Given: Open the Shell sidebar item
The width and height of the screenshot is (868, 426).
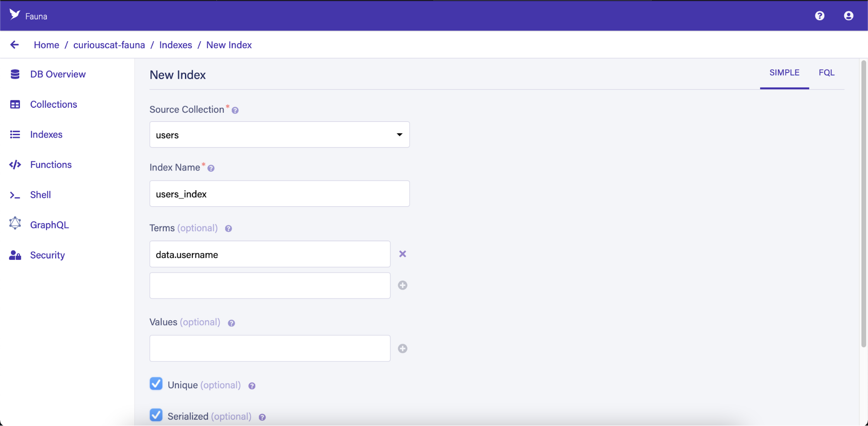Looking at the screenshot, I should tap(40, 195).
